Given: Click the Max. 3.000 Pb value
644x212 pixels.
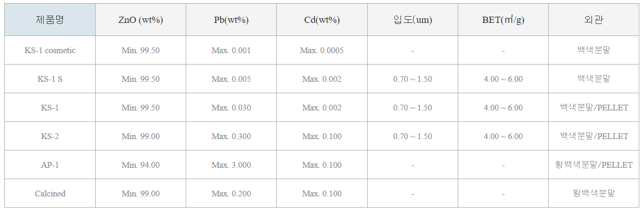Looking at the screenshot, I should pos(231,165).
